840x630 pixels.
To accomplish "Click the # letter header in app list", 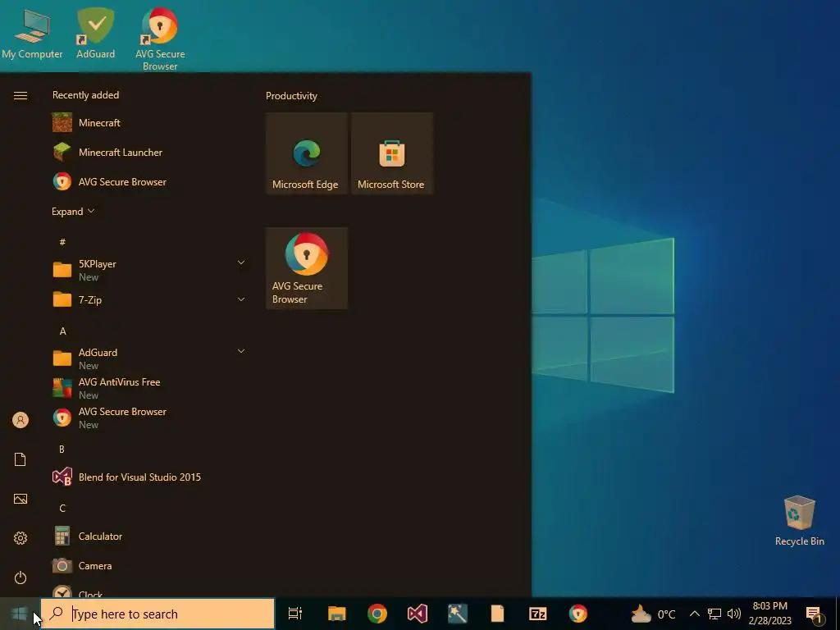I will (62, 242).
